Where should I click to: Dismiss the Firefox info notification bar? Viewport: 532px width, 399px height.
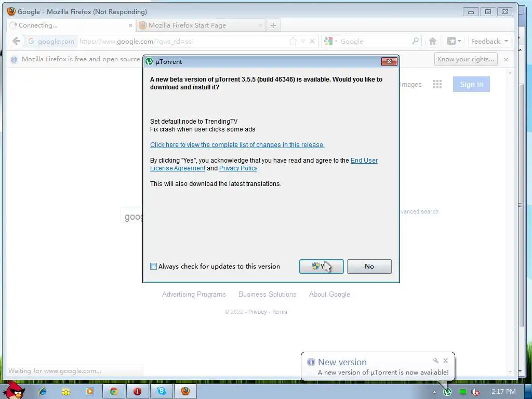(506, 60)
